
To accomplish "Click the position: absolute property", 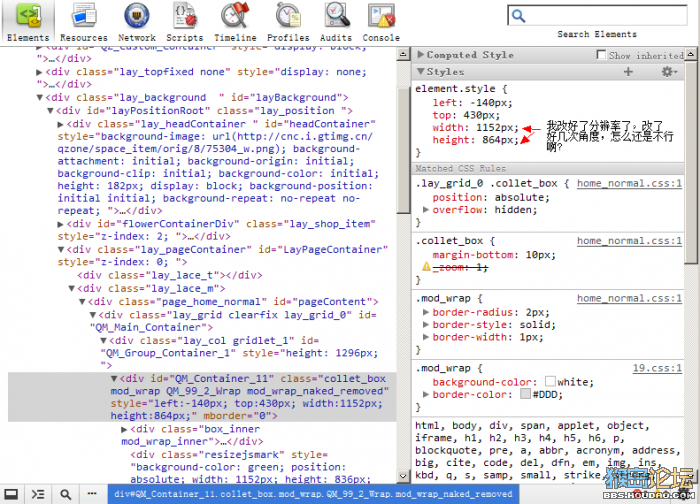I will (x=491, y=197).
